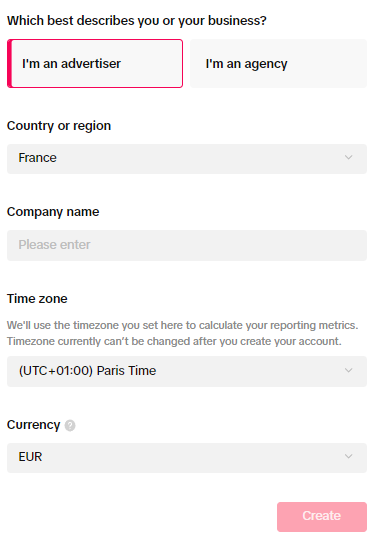The image size is (372, 542).
Task: Click the "(UTC+01:00) Paris Time" value text
Action: click(87, 371)
